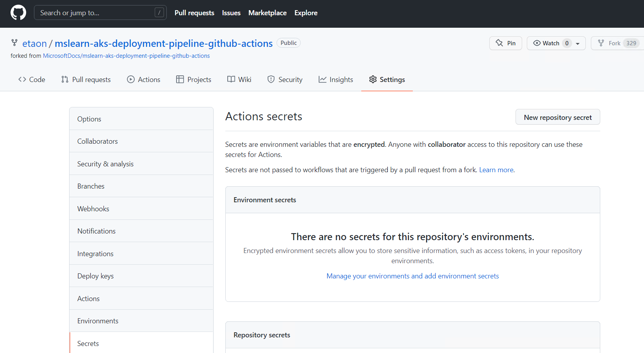The image size is (644, 353).
Task: Open Integrations settings
Action: [141, 254]
